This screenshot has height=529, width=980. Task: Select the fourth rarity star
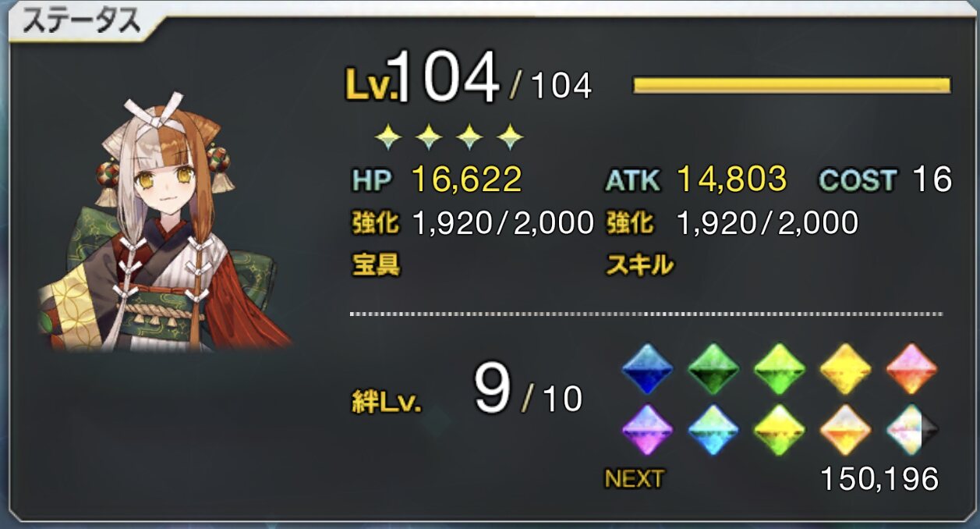(510, 138)
